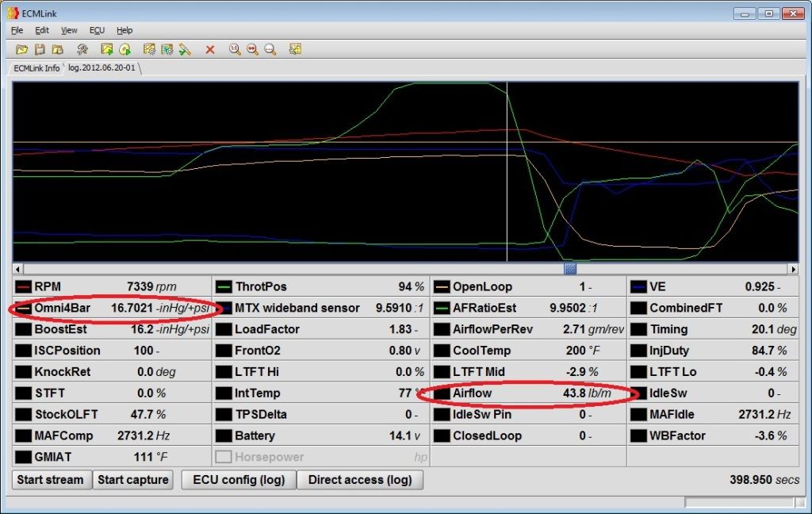Click the CoolTemp value 200 °F

(x=583, y=351)
